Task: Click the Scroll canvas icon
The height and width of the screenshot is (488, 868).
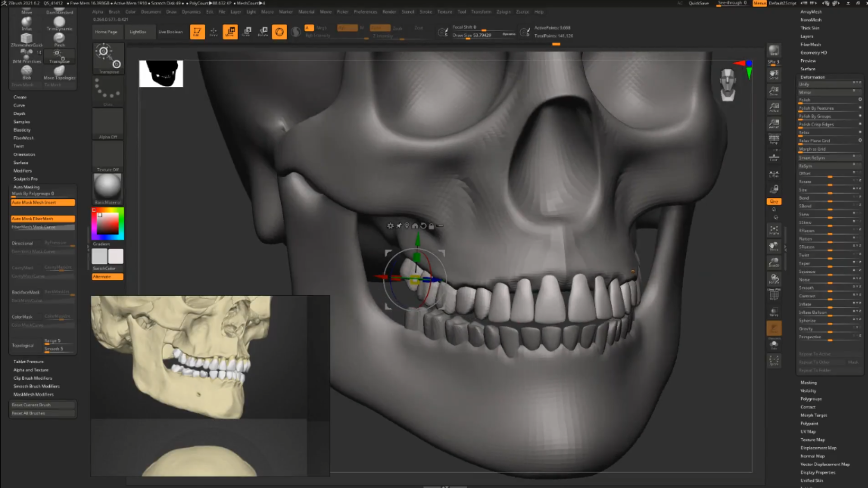Action: click(x=774, y=75)
